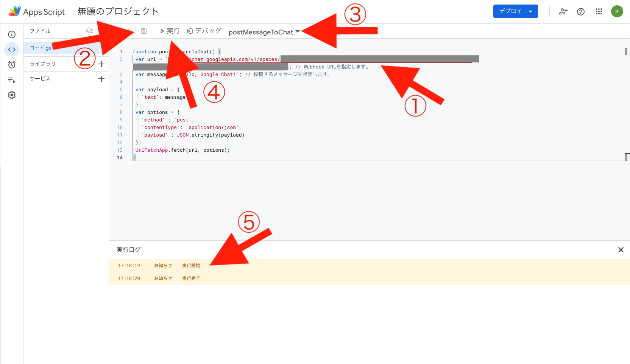Select the コード.gs file
Viewport: 630px width, 364px height.
click(41, 48)
